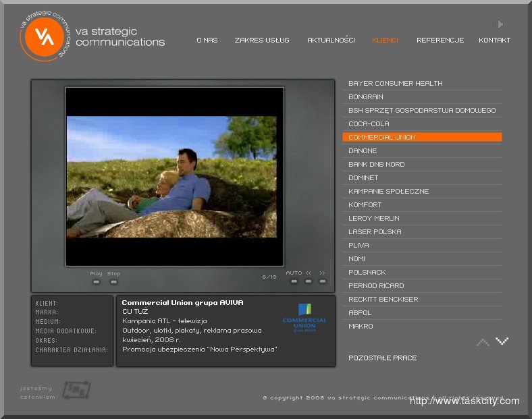Screen dimensions: 532x419
Task: Toggle the sound speaker icon
Action: (499, 24)
